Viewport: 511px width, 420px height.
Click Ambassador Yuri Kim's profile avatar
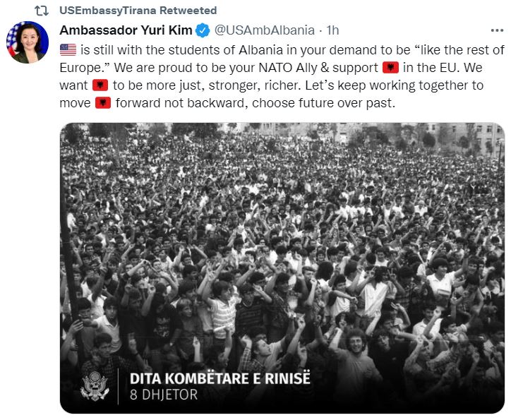[x=27, y=43]
